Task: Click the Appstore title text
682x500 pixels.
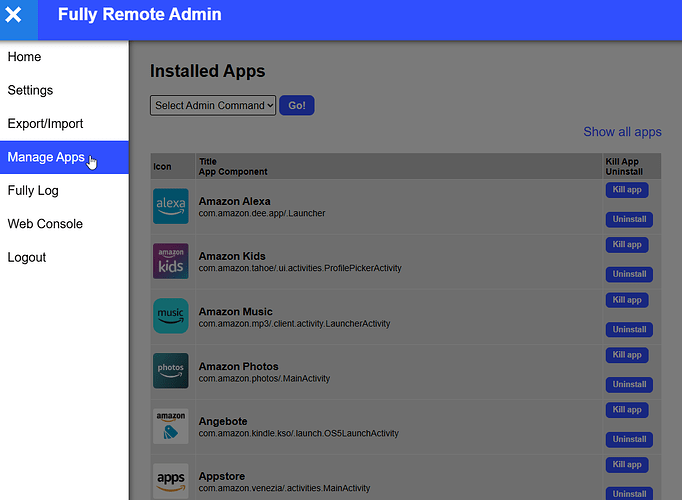Action: [222, 477]
